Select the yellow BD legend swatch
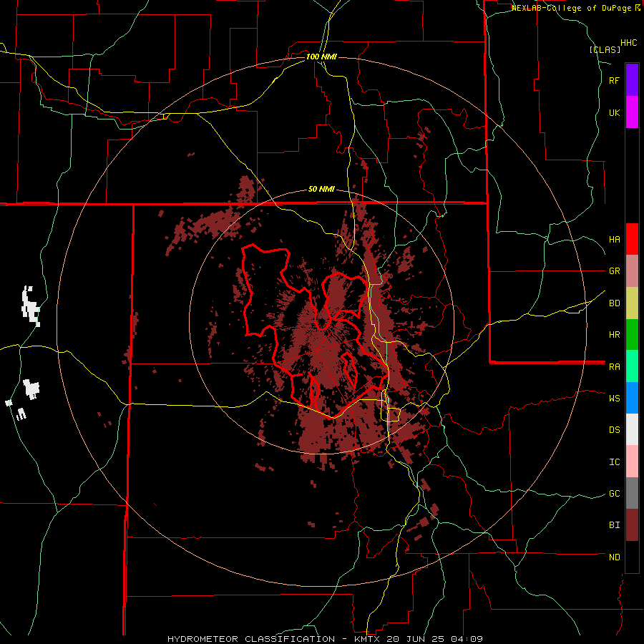 (x=632, y=303)
